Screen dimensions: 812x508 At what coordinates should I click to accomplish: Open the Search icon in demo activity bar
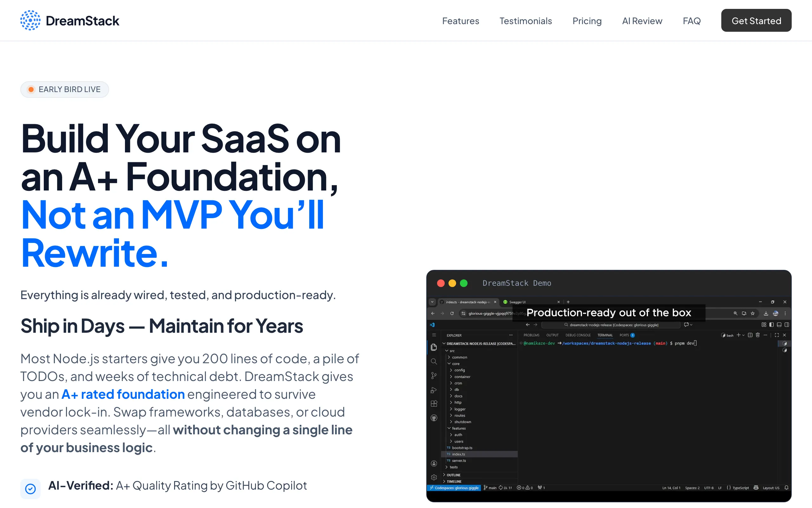click(x=434, y=362)
